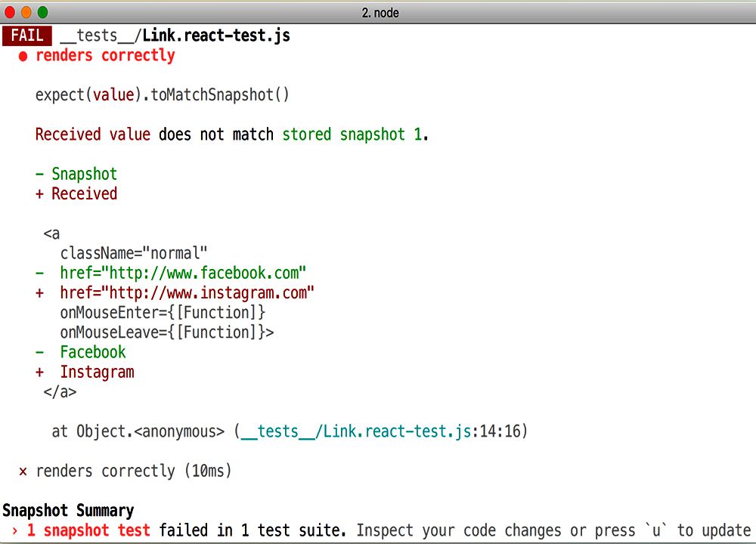Click the onMouseLeave={[Function]}> line

167,332
